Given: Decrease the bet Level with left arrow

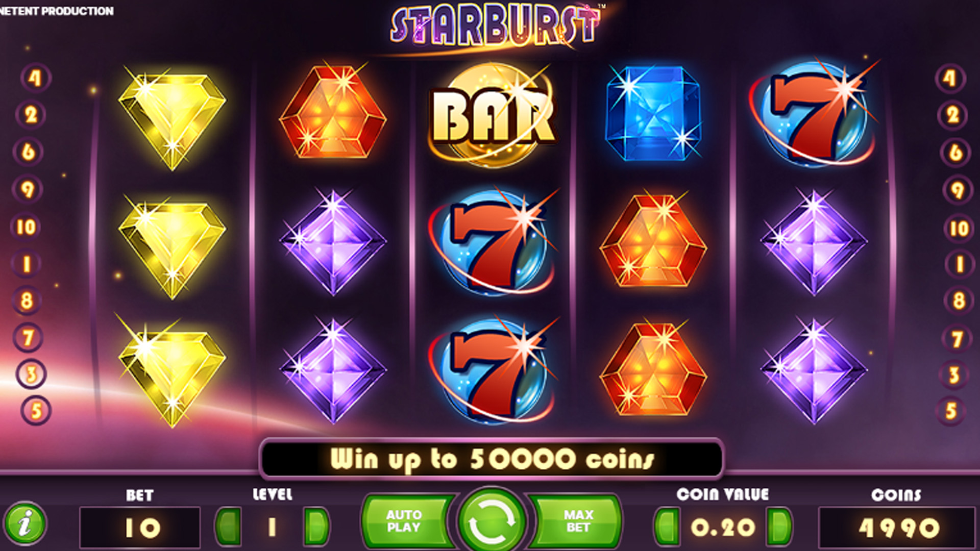Looking at the screenshot, I should pyautogui.click(x=228, y=526).
